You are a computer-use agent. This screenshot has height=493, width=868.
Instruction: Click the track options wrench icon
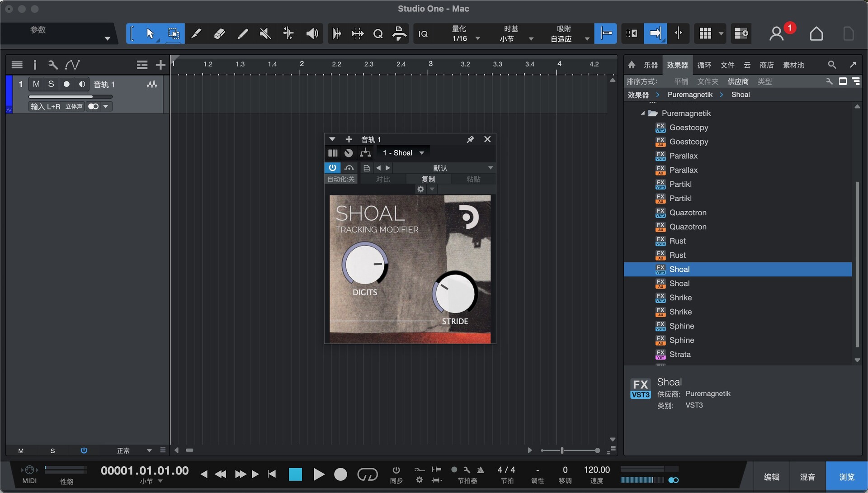[53, 65]
